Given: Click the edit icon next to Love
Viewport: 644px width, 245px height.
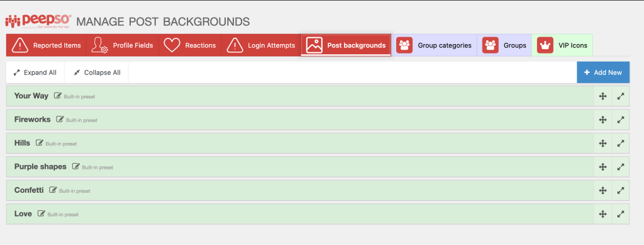Looking at the screenshot, I should 41,214.
